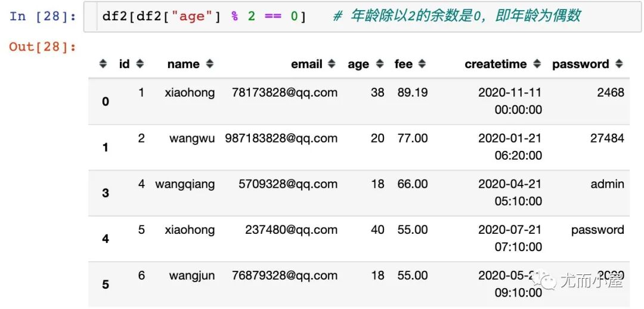Click the password column sort arrows
The width and height of the screenshot is (644, 309).
620,64
